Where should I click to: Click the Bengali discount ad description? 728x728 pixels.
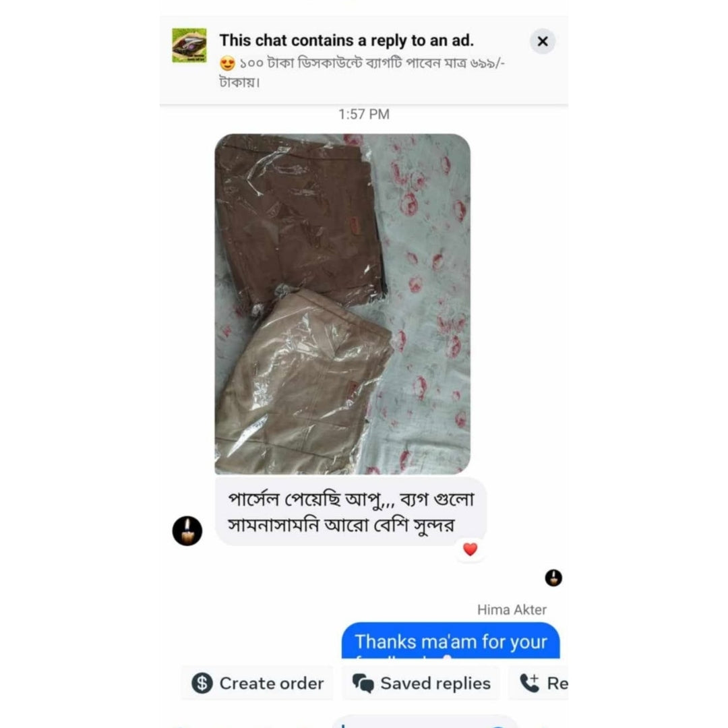click(x=362, y=72)
